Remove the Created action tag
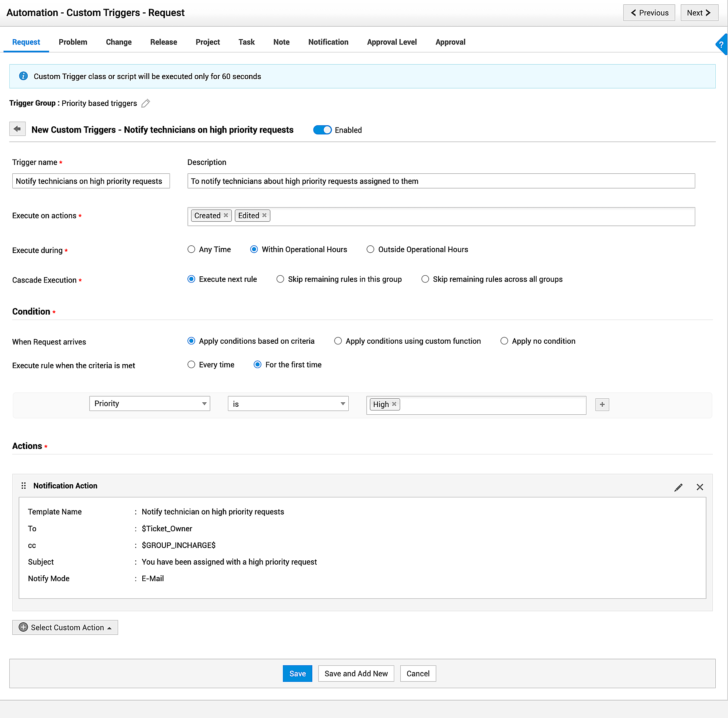This screenshot has width=728, height=718. [226, 216]
